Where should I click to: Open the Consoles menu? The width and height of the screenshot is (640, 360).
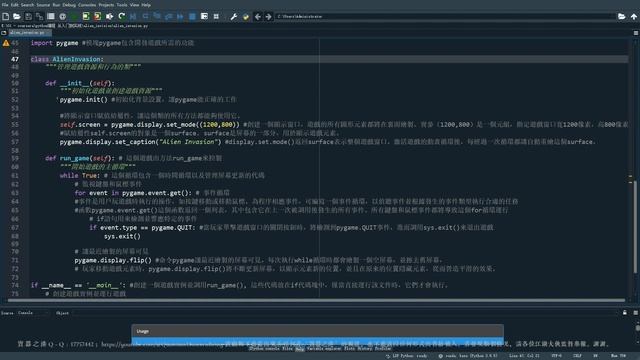coord(87,5)
